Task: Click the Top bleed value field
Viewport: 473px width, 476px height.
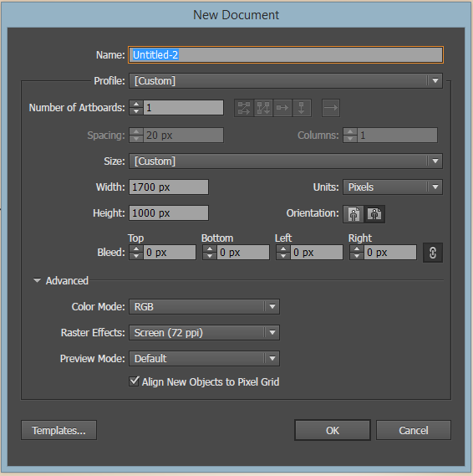Action: (170, 253)
